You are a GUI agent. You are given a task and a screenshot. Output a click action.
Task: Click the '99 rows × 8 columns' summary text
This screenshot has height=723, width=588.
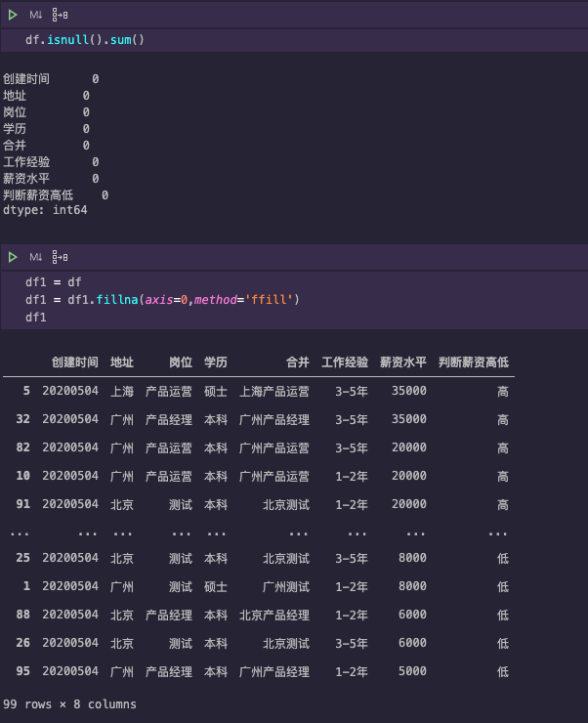[69, 703]
